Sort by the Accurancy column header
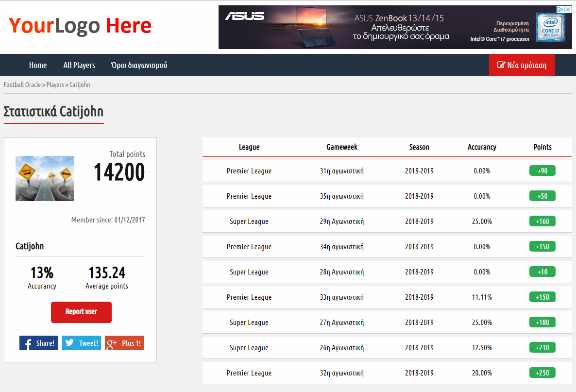Viewport: 576px width, 392px height. (x=482, y=147)
